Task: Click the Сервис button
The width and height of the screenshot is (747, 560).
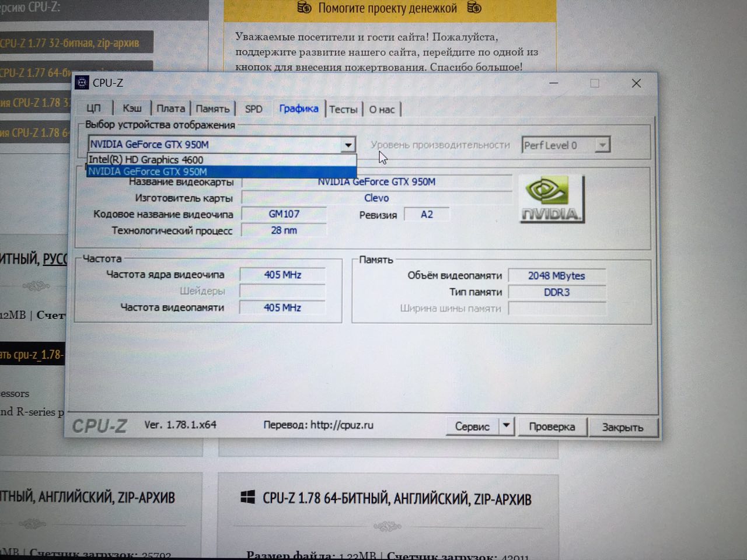Action: [x=473, y=426]
